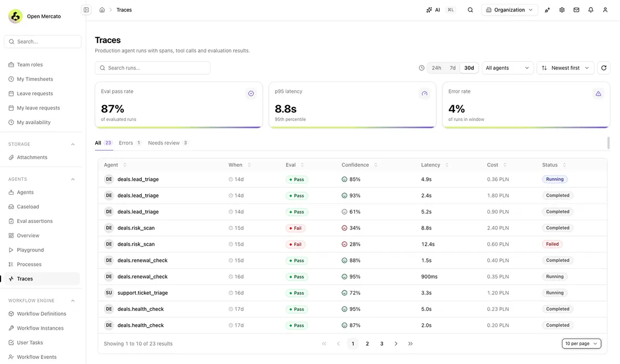Click the 12.4s latency value
Image resolution: width=620 pixels, height=364 pixels.
pyautogui.click(x=428, y=245)
